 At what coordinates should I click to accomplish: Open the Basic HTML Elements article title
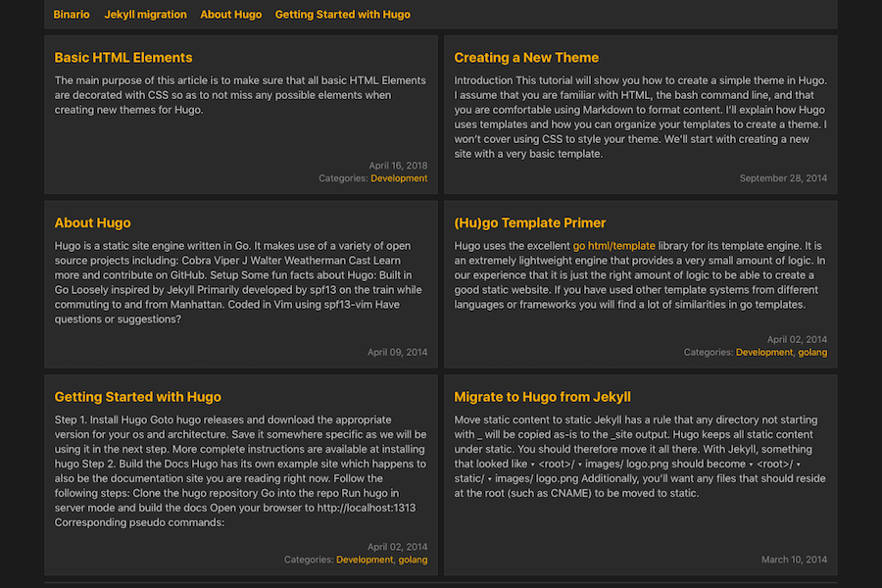click(123, 58)
